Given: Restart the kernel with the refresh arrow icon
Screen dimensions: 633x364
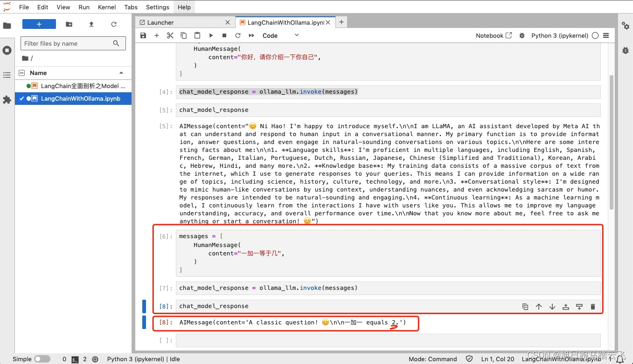Looking at the screenshot, I should [238, 35].
